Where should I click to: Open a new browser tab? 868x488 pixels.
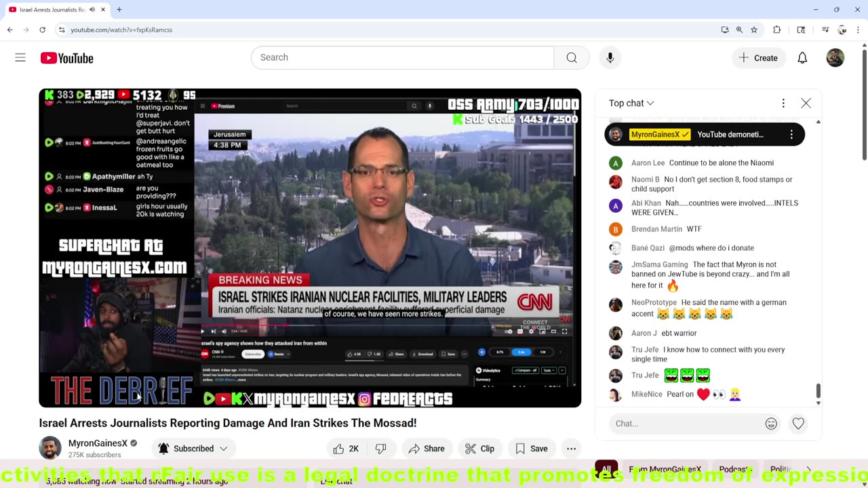click(x=119, y=9)
